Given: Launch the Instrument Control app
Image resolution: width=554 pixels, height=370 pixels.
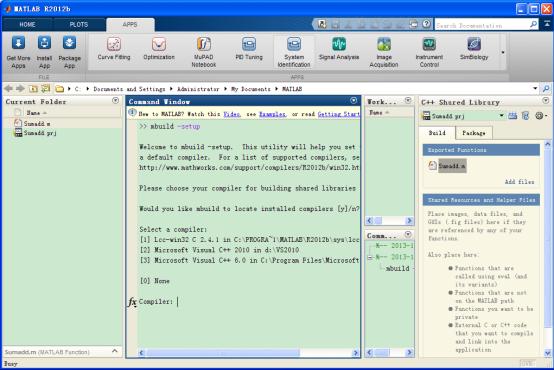Looking at the screenshot, I should pos(429,52).
